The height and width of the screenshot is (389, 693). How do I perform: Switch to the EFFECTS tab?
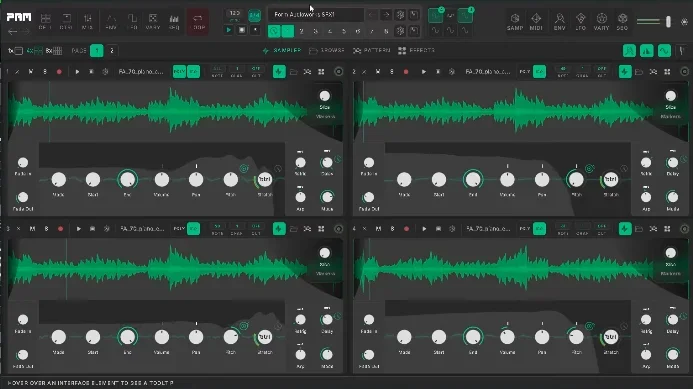(x=416, y=51)
